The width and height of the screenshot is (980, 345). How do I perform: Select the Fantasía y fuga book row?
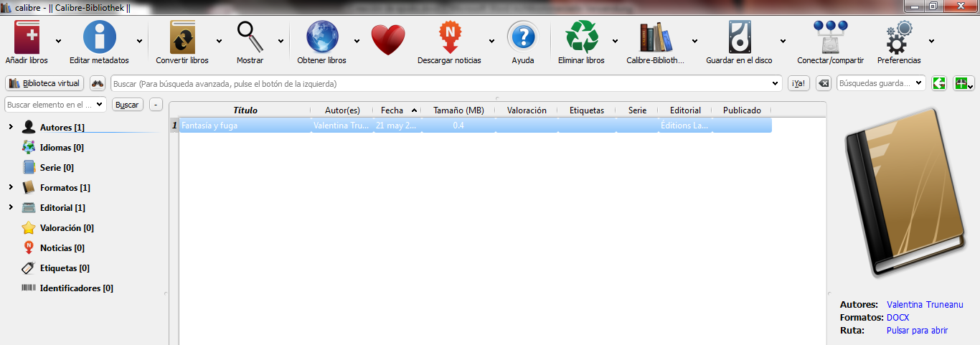tap(244, 126)
